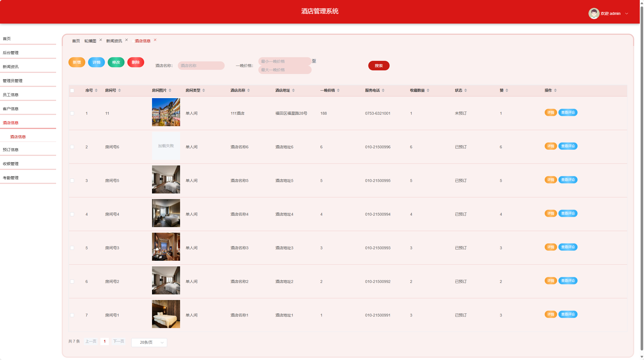Viewport: 644px width, 360px height.
Task: Check the row for 房间号4
Action: (x=72, y=214)
